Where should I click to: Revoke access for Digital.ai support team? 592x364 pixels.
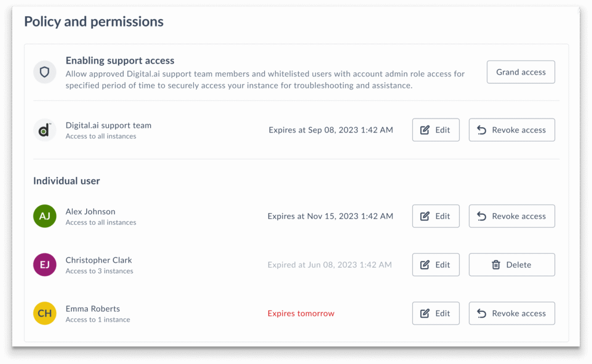point(512,130)
